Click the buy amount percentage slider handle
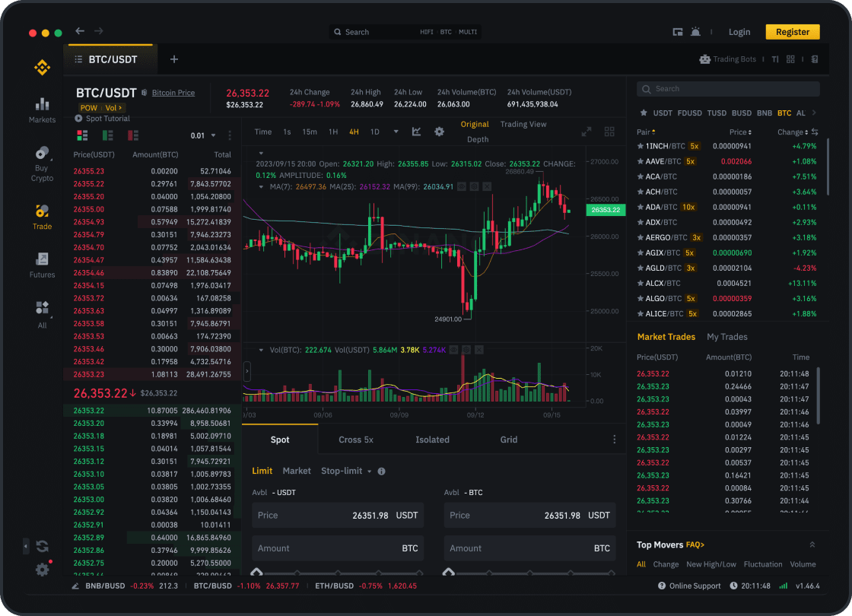 click(256, 572)
